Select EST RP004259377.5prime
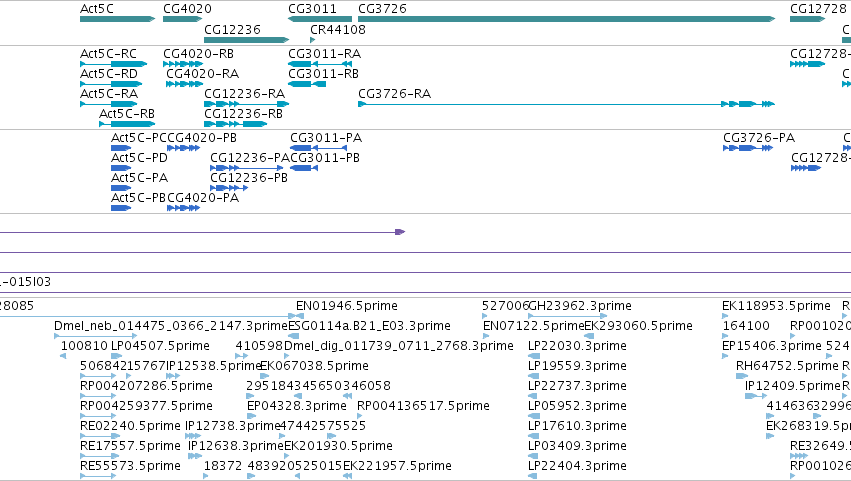The image size is (851, 481). coord(146,406)
